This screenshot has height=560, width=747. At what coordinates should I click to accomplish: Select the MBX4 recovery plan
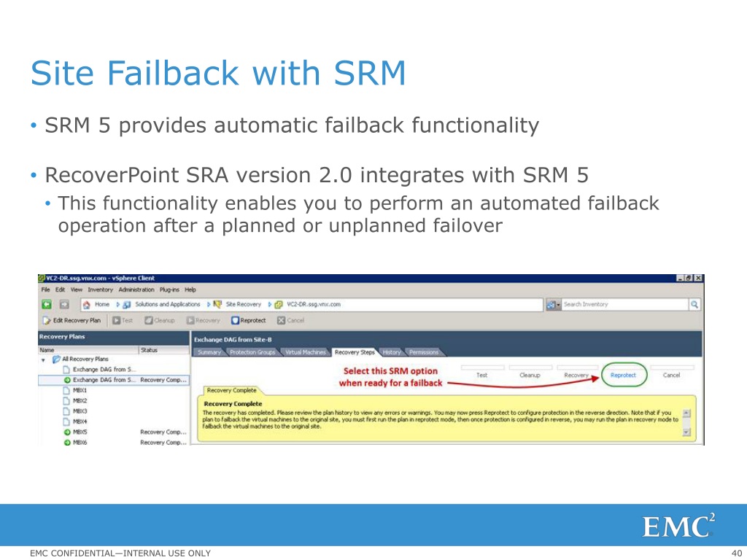point(76,422)
